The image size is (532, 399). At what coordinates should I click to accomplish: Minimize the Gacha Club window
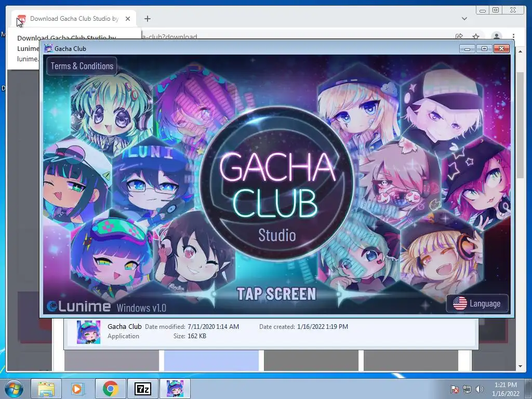pos(467,49)
